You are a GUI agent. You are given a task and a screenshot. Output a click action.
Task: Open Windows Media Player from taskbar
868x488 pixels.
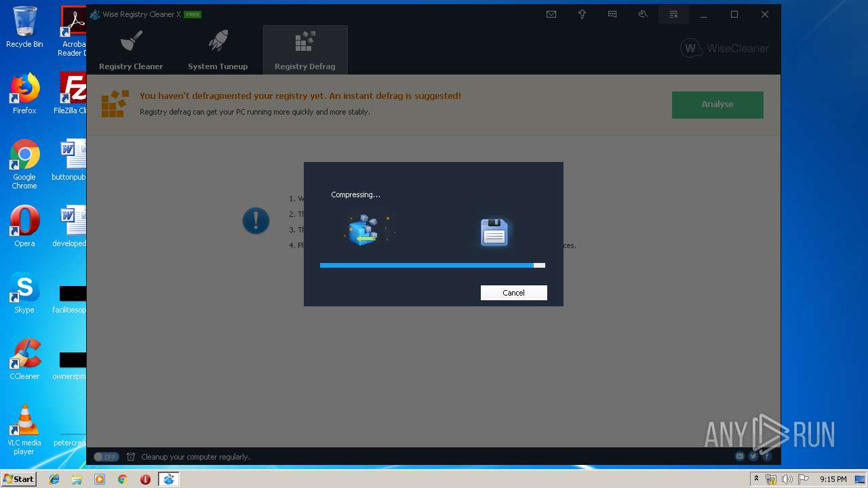point(100,479)
